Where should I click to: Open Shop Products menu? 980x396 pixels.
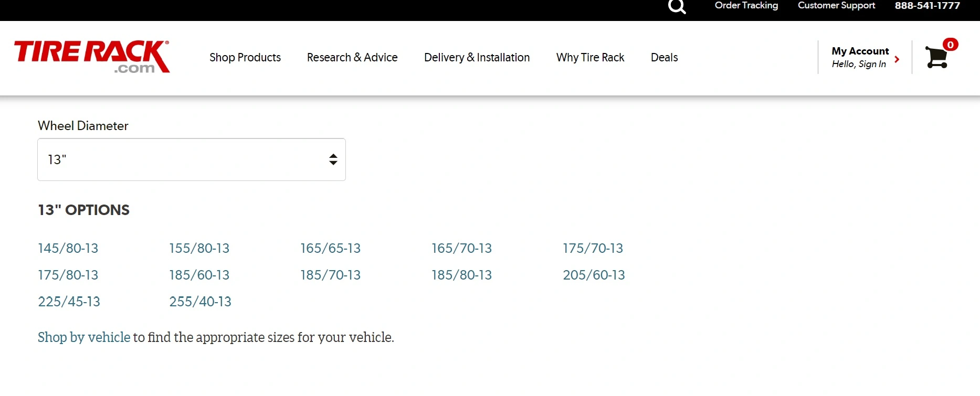pos(245,57)
